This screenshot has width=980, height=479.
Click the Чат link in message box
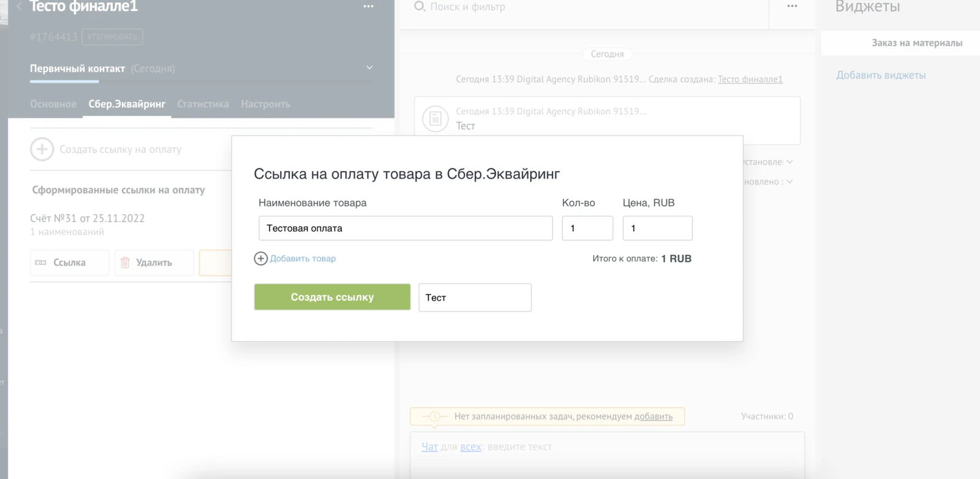[x=429, y=447]
